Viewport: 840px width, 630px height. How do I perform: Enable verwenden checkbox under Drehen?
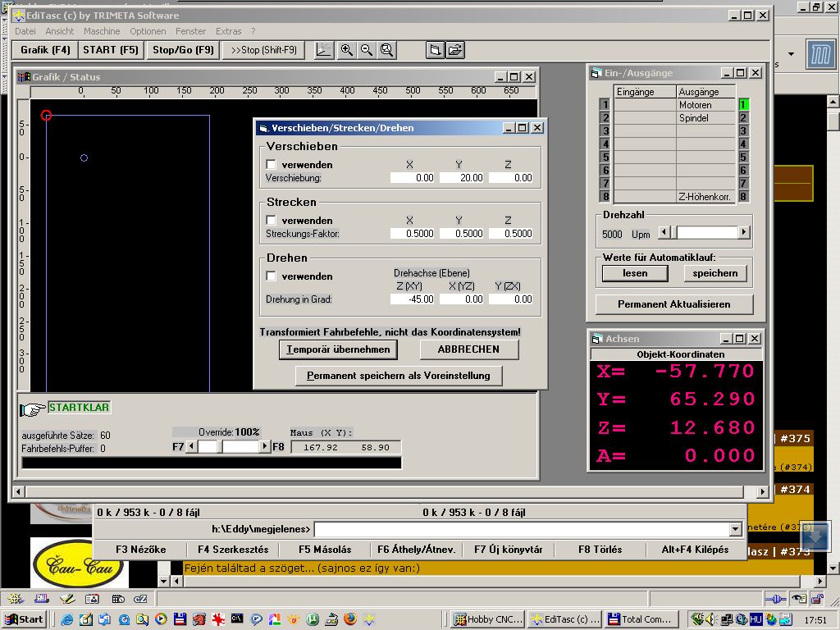[271, 276]
